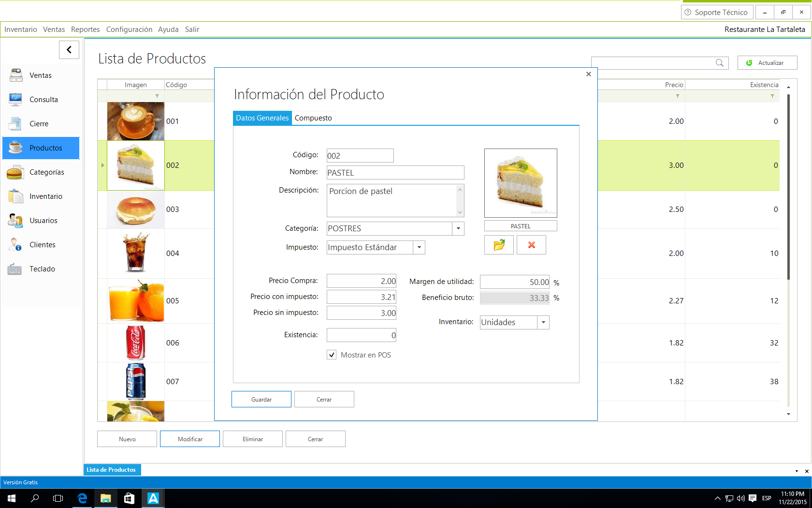Click the Clientes person icon

(x=15, y=245)
